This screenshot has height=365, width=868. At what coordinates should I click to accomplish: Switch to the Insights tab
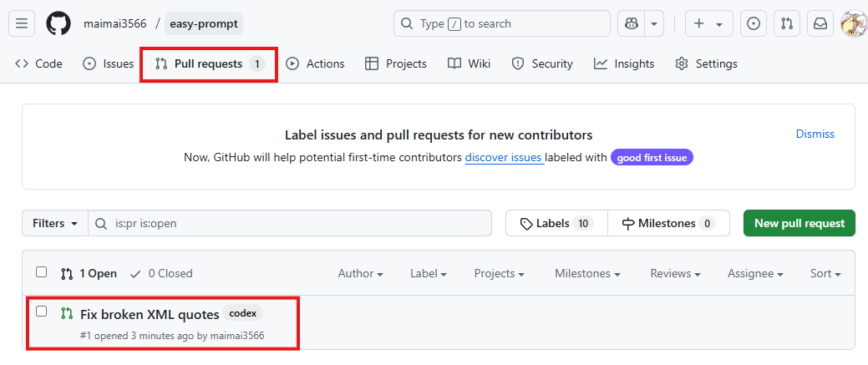click(x=624, y=63)
